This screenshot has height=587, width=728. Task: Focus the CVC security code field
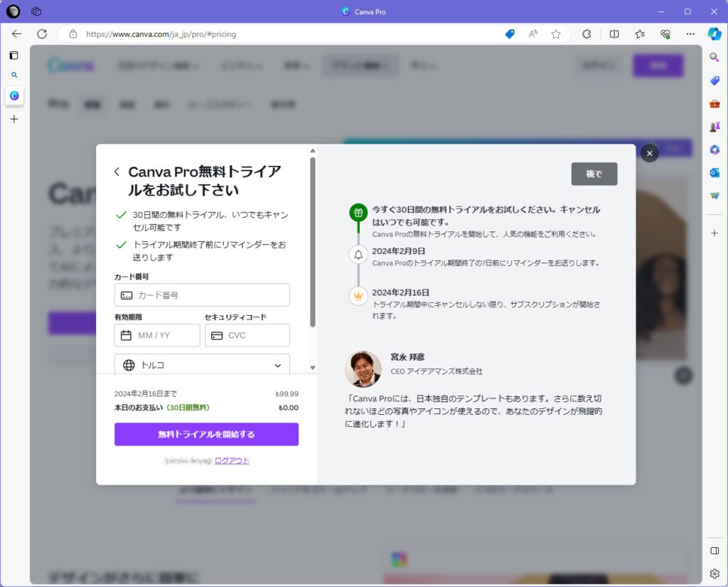(247, 336)
